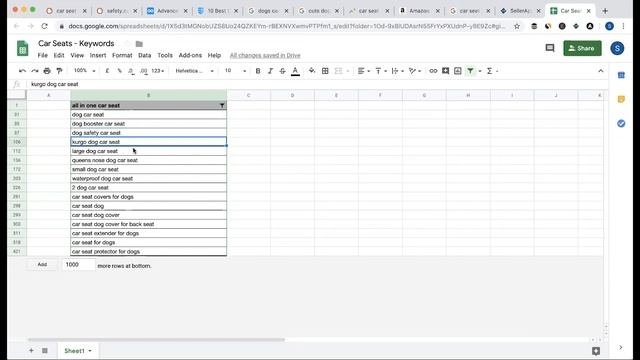Select the Paint format tool

[x=59, y=71]
